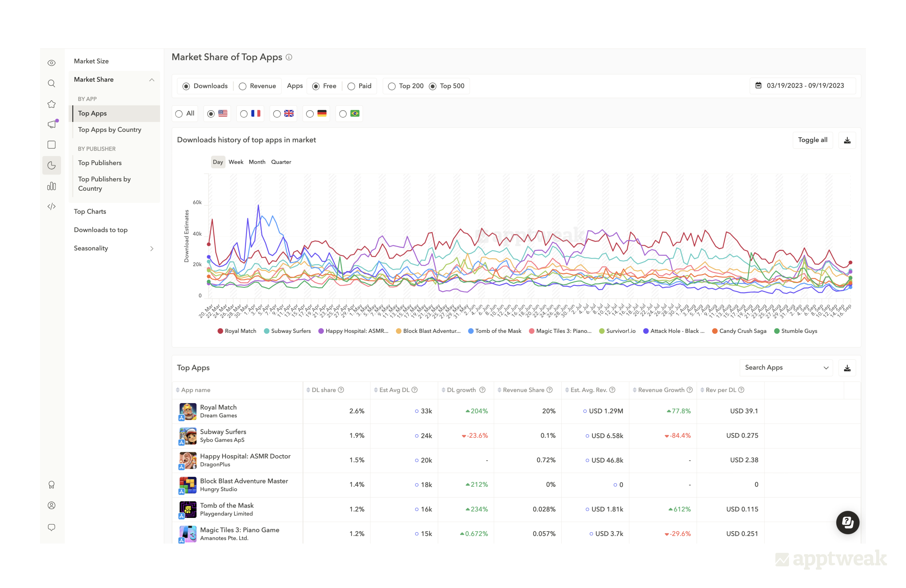This screenshot has height=588, width=906.
Task: Click the square icon in sidebar
Action: [x=51, y=145]
